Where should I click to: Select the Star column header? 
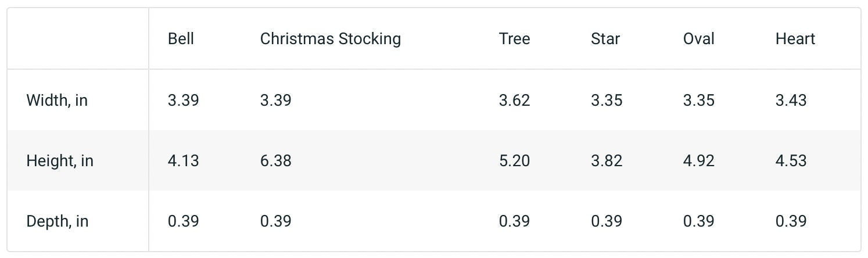point(605,39)
